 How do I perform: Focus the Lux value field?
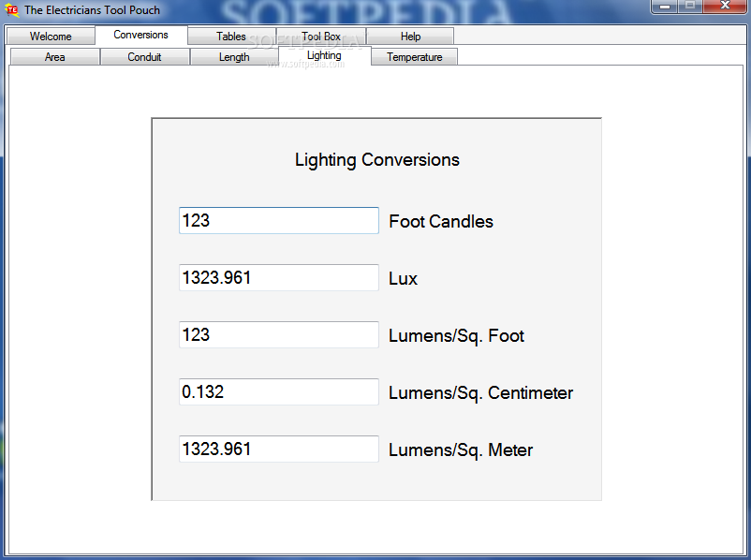click(279, 277)
